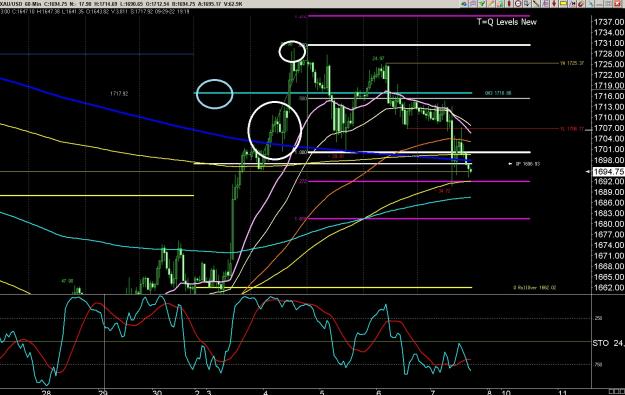Click the date label 29 on time axis
625x395 pixels.
103,392
